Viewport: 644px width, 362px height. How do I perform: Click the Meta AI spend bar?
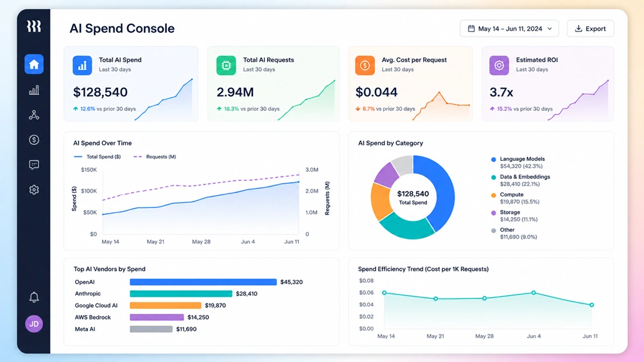[151, 329]
